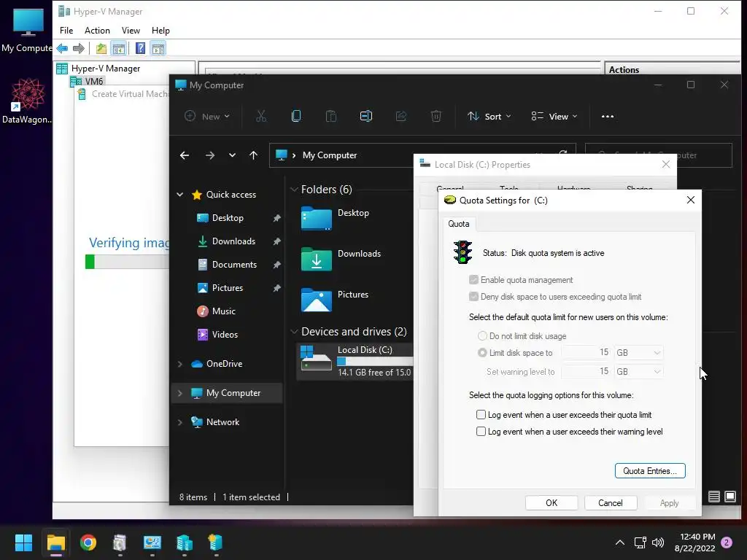747x560 pixels.
Task: Open My Computer desktop icon
Action: [28, 23]
